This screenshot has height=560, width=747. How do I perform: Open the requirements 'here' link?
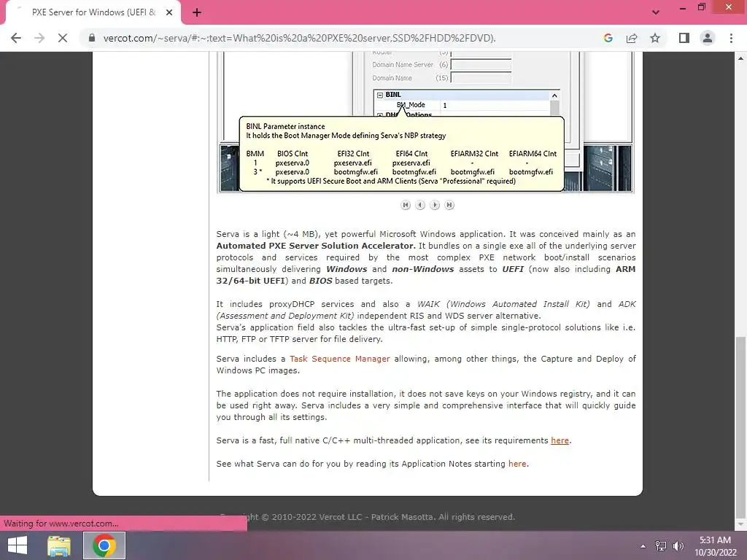click(560, 440)
